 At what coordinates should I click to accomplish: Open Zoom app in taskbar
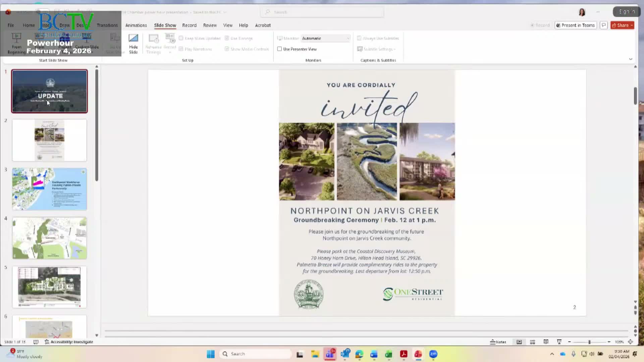[x=433, y=354]
